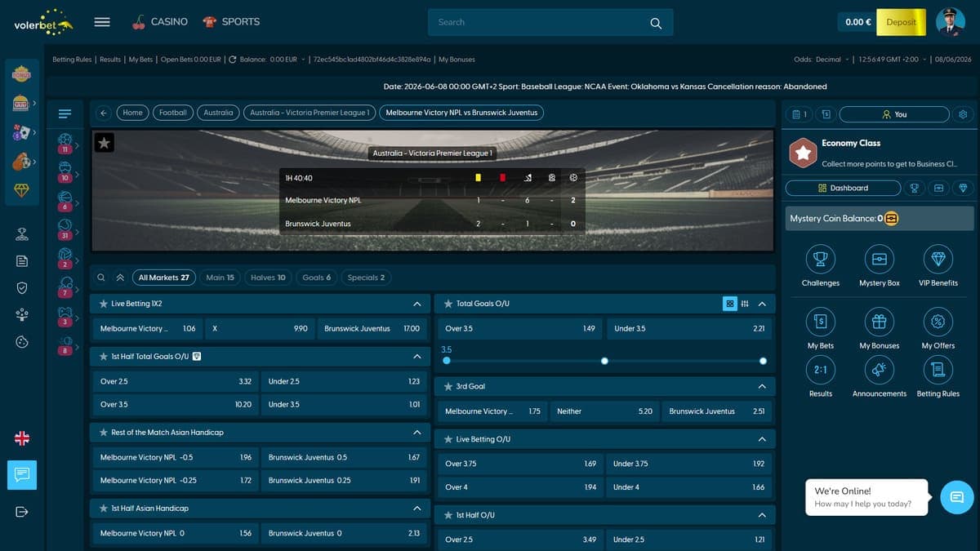Switch to the Main 15 tab
The image size is (980, 551).
point(220,278)
